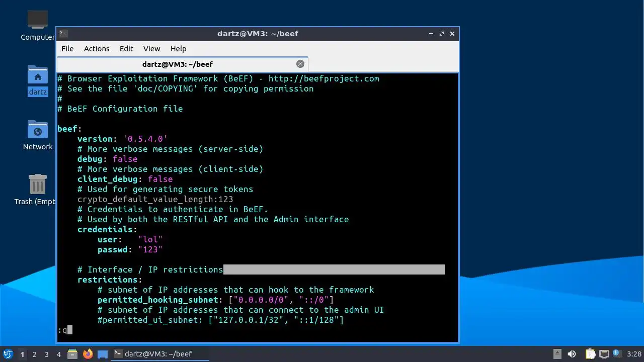The image size is (644, 362).
Task: Click the #permitted_ui_subnet commented line
Action: [x=220, y=320]
